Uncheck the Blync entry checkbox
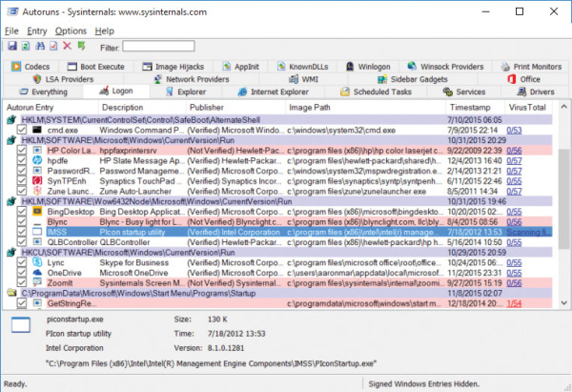Screen dimensions: 572x392 pos(22,222)
